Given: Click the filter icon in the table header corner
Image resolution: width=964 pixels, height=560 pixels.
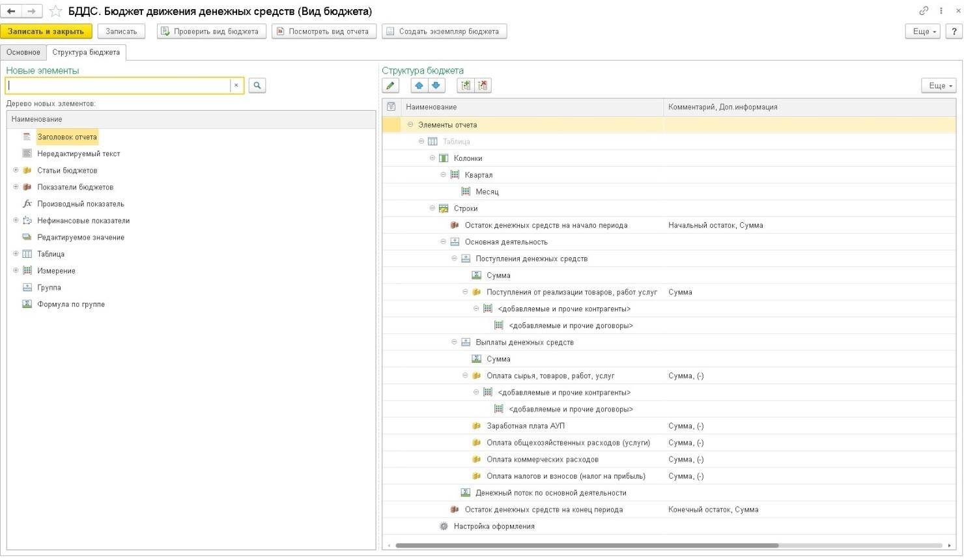Looking at the screenshot, I should 391,107.
